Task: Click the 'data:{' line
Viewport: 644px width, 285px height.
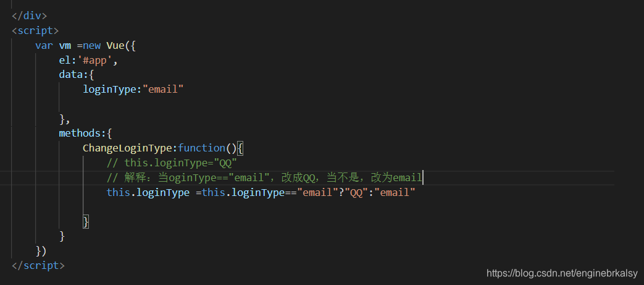Action: (77, 75)
